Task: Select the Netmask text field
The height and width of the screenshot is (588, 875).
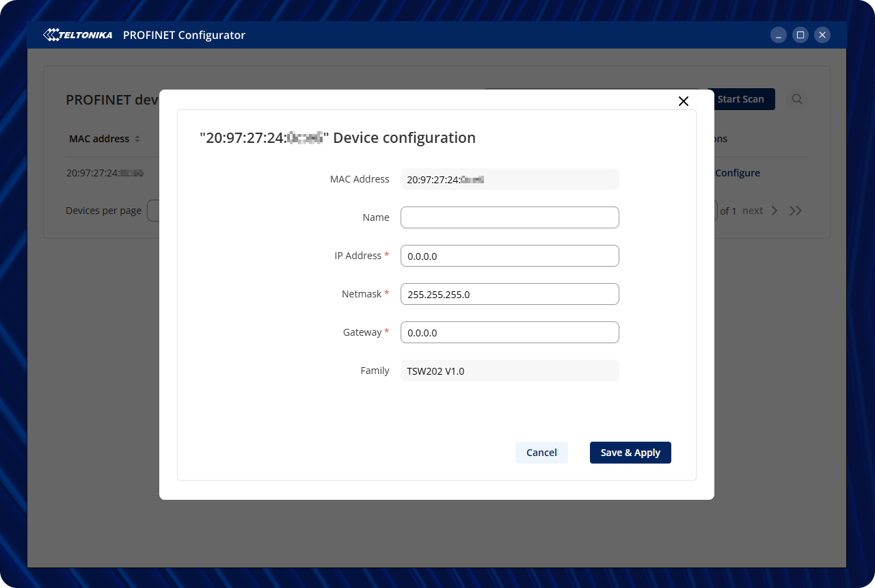Action: (x=509, y=294)
